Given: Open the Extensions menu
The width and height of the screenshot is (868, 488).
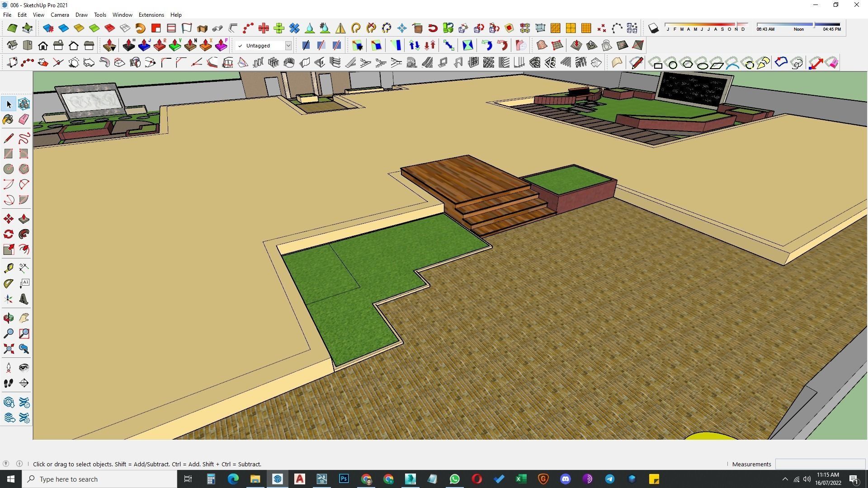Looking at the screenshot, I should coord(151,15).
